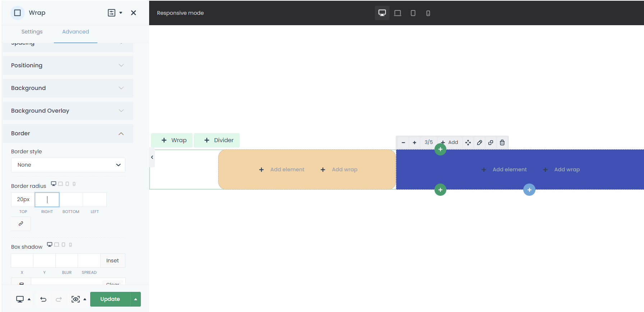Select mobile breakpoint for Box shadow

point(70,245)
